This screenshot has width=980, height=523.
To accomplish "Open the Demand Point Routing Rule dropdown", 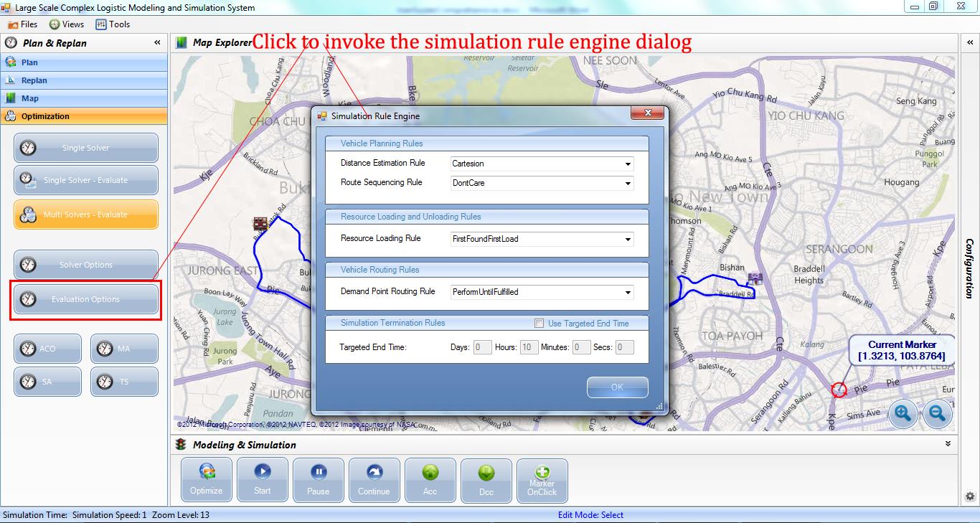I will pyautogui.click(x=628, y=292).
